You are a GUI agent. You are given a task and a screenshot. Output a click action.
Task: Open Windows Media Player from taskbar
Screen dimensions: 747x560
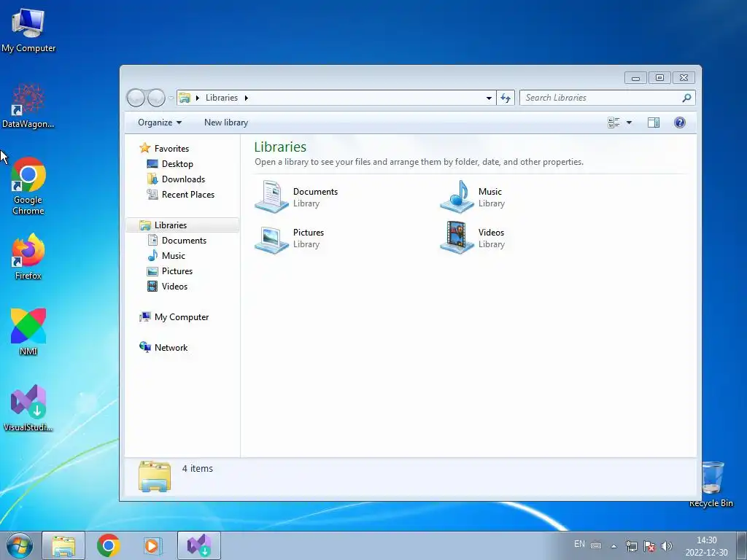point(153,545)
